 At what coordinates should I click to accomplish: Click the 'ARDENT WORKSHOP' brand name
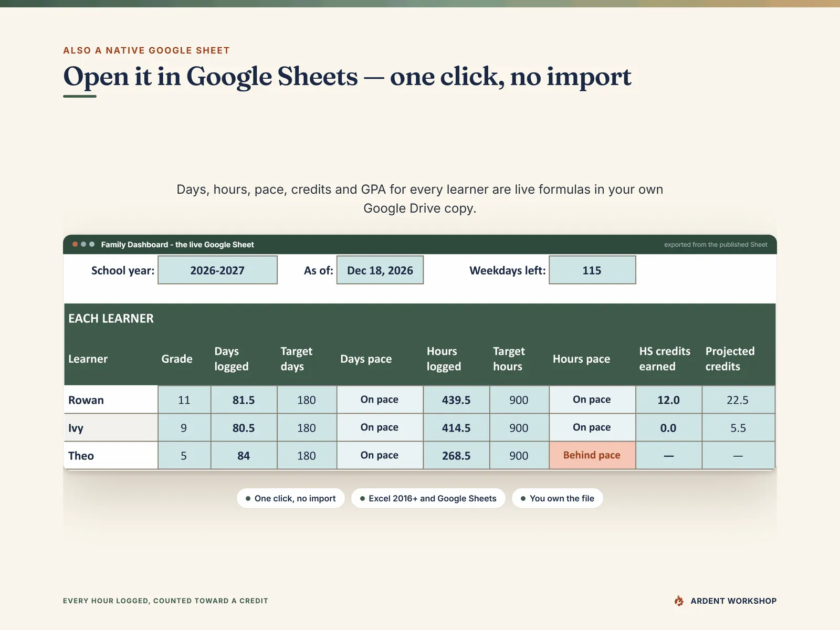coord(733,601)
